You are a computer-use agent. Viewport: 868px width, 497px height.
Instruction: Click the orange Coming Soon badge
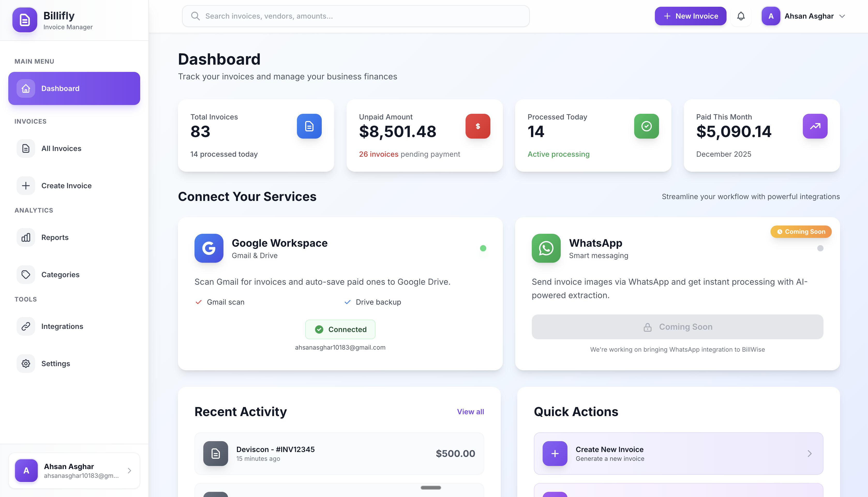coord(801,232)
